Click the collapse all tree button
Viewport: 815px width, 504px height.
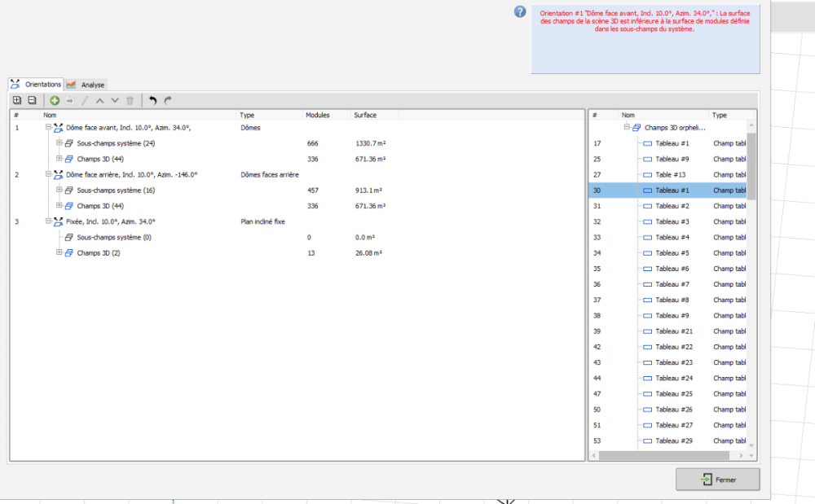32,100
